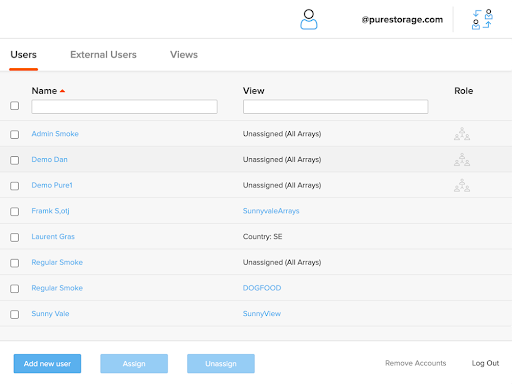Click Unassigned (All Arrays) in Demo Dan row
Image resolution: width=512 pixels, height=384 pixels.
pyautogui.click(x=282, y=159)
